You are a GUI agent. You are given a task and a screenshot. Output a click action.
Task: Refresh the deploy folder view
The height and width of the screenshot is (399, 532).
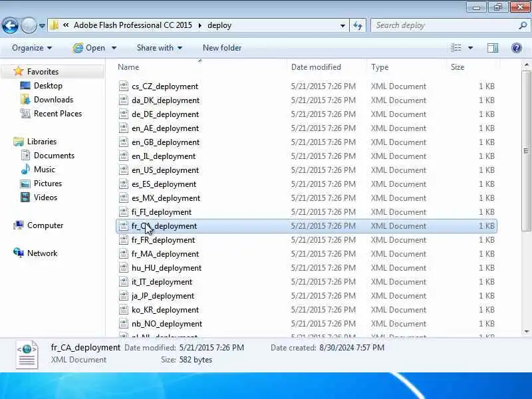358,25
